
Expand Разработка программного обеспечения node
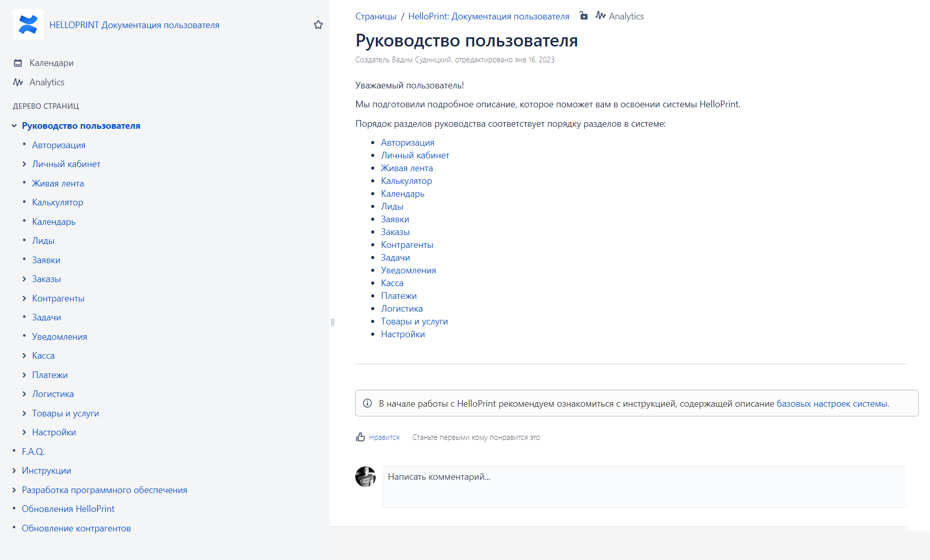point(14,490)
